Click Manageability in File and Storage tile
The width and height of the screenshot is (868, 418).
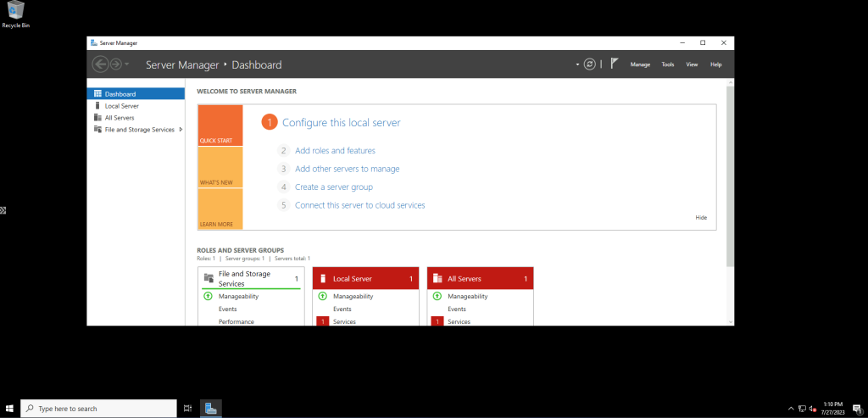point(238,296)
